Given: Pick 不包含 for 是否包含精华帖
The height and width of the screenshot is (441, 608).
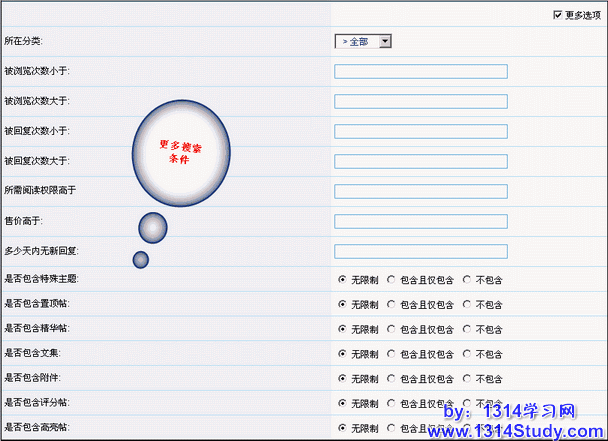Looking at the screenshot, I should (467, 329).
